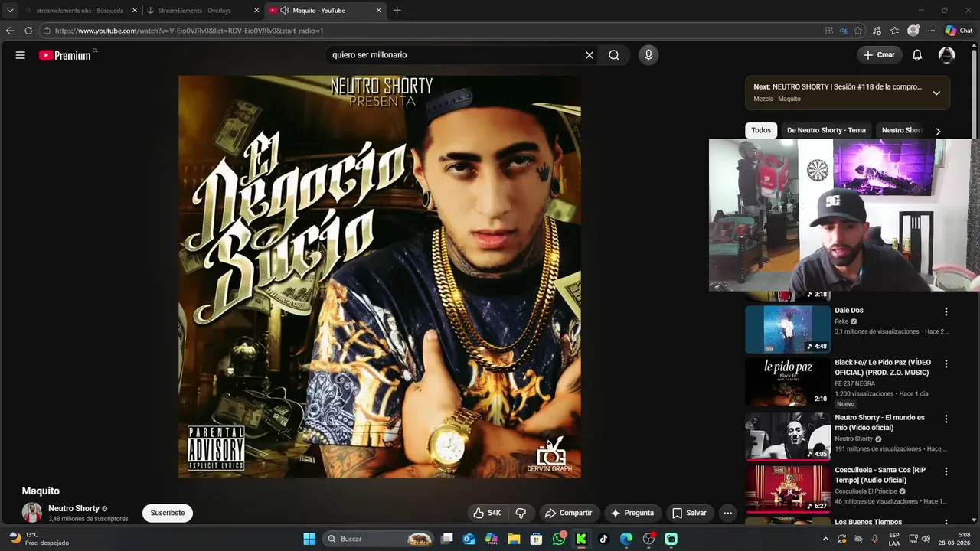Viewport: 980px width, 551px height.
Task: Open the Neutro Shorty channel name
Action: [x=73, y=508]
